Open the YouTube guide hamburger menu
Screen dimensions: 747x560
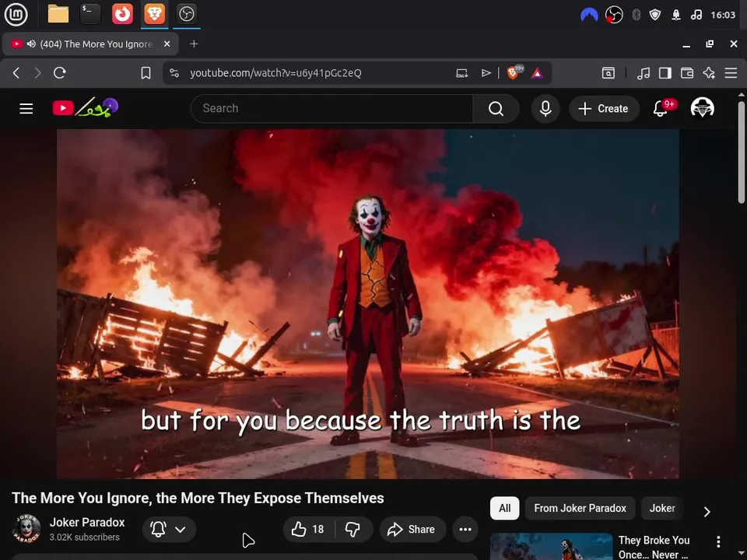click(26, 109)
